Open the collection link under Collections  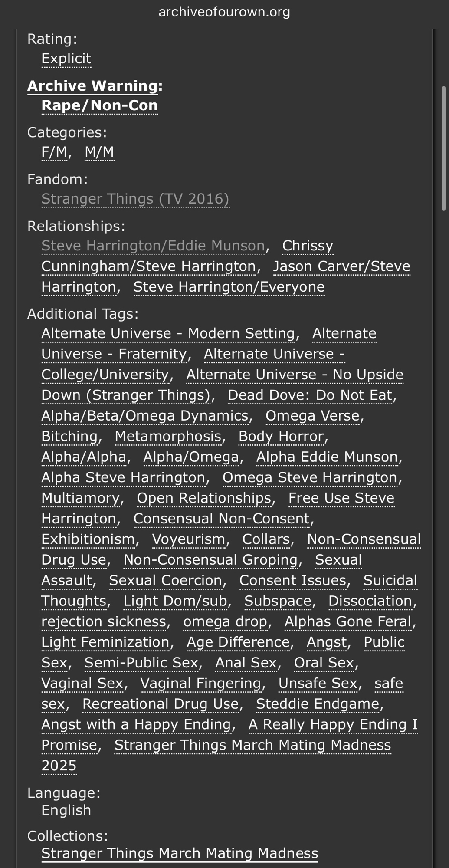[180, 853]
